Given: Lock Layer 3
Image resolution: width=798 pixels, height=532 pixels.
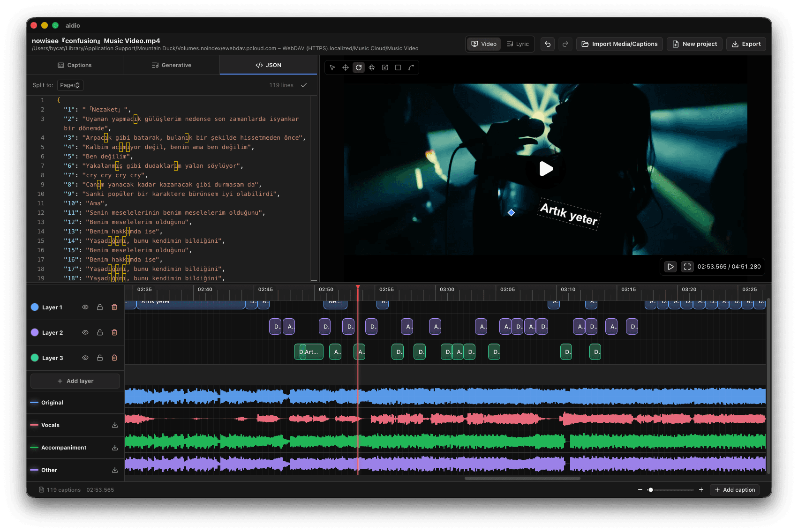Looking at the screenshot, I should tap(100, 358).
